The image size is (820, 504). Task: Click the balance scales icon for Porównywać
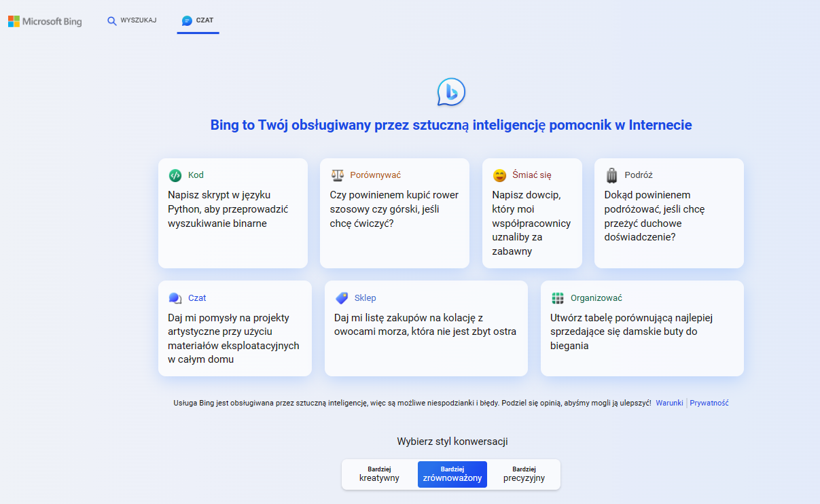pos(338,175)
